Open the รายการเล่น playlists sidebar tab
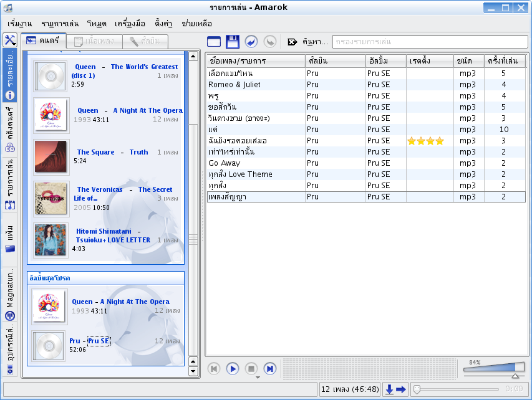Screen dimensions: 532x400 click(x=9, y=185)
